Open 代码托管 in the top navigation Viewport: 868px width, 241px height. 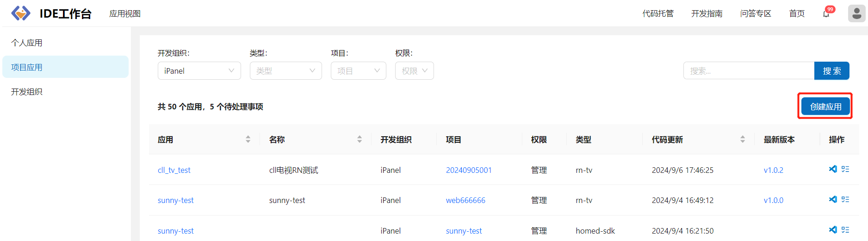tap(658, 14)
